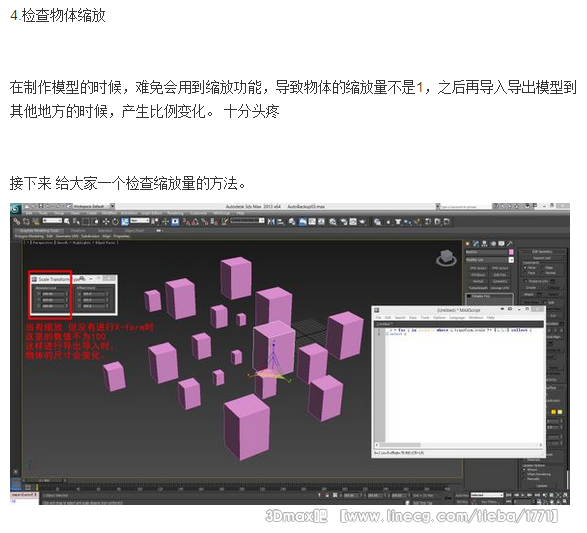The width and height of the screenshot is (587, 533).
Task: Select Edge constraint radio button
Action: tap(542, 268)
